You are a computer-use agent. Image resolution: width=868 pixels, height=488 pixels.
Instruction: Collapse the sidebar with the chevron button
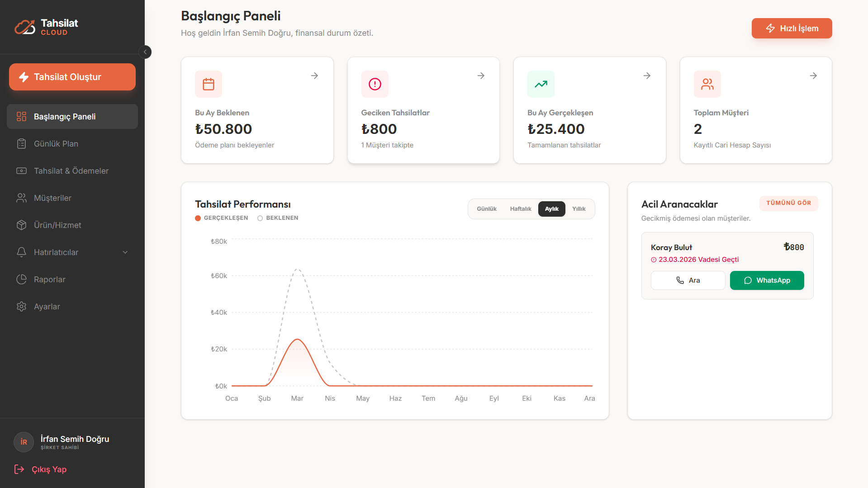(145, 52)
